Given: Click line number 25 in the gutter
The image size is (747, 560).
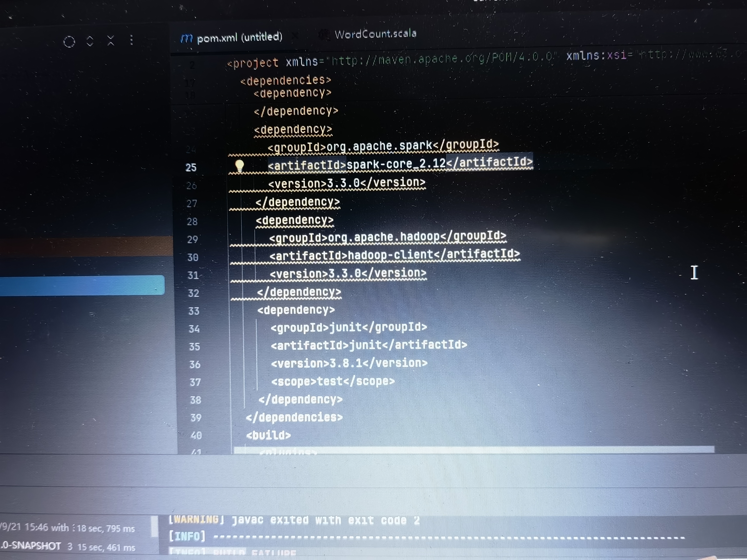Looking at the screenshot, I should click(x=191, y=167).
